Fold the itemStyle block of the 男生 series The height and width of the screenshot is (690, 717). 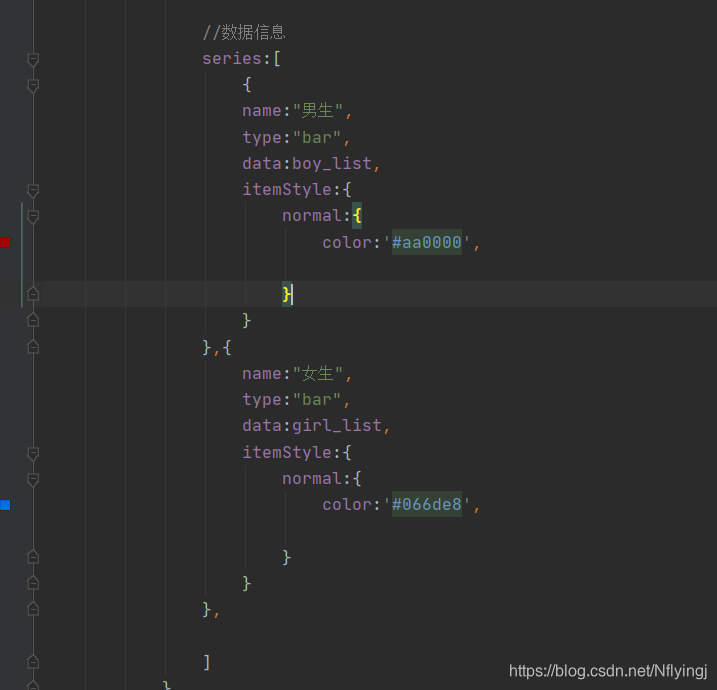[x=33, y=191]
